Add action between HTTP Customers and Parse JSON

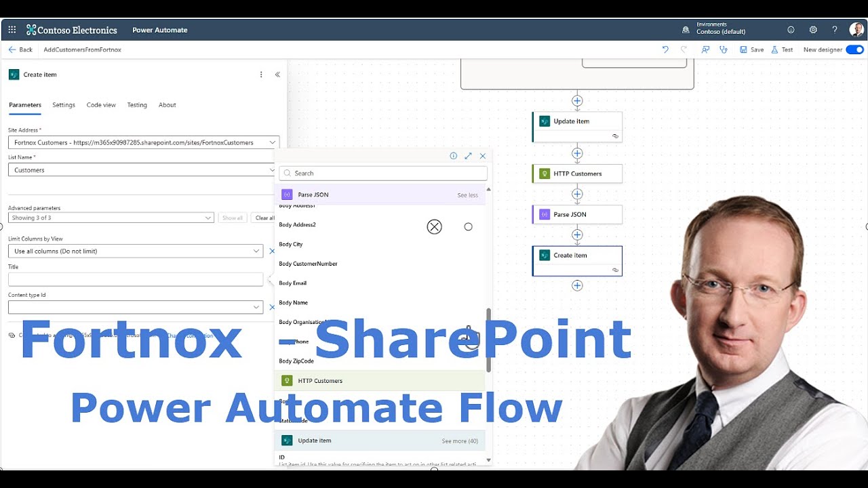[x=577, y=194]
